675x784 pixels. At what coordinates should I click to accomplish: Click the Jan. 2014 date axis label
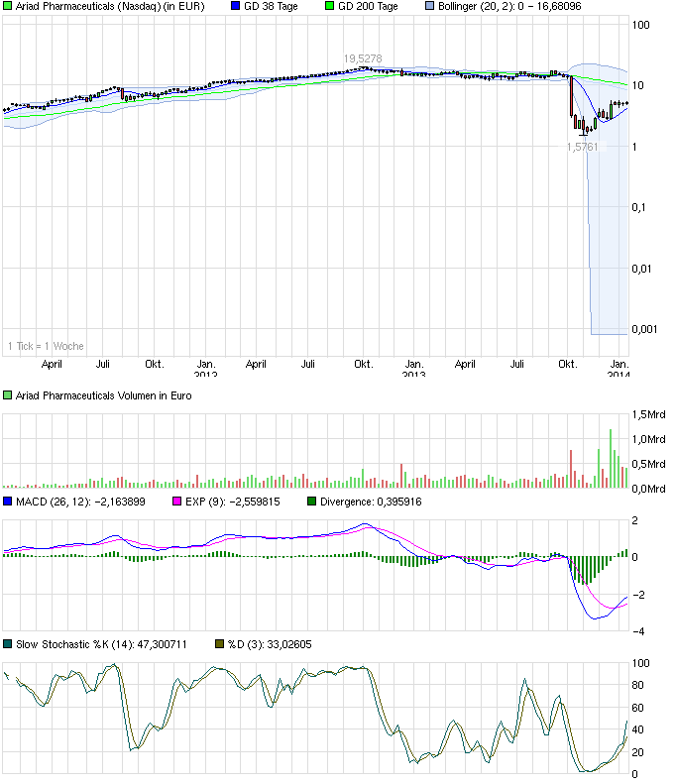click(x=618, y=370)
